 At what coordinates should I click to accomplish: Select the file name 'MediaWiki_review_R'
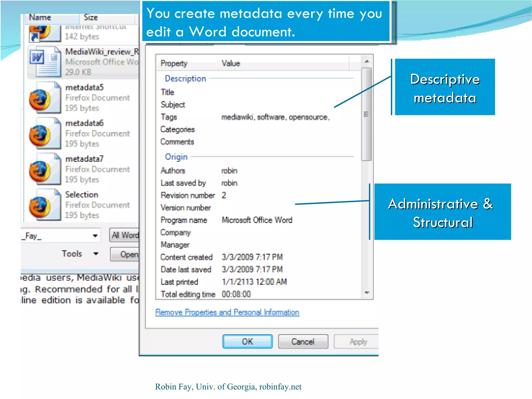tap(102, 52)
